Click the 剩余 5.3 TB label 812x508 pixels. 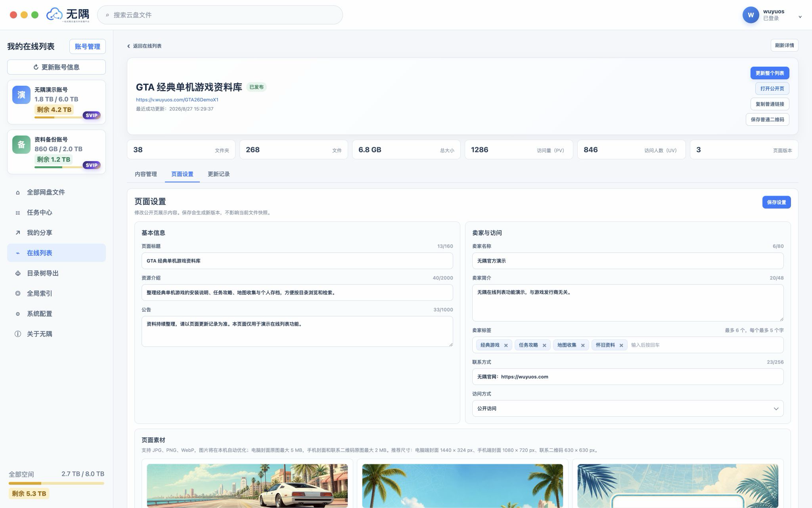[x=29, y=494]
